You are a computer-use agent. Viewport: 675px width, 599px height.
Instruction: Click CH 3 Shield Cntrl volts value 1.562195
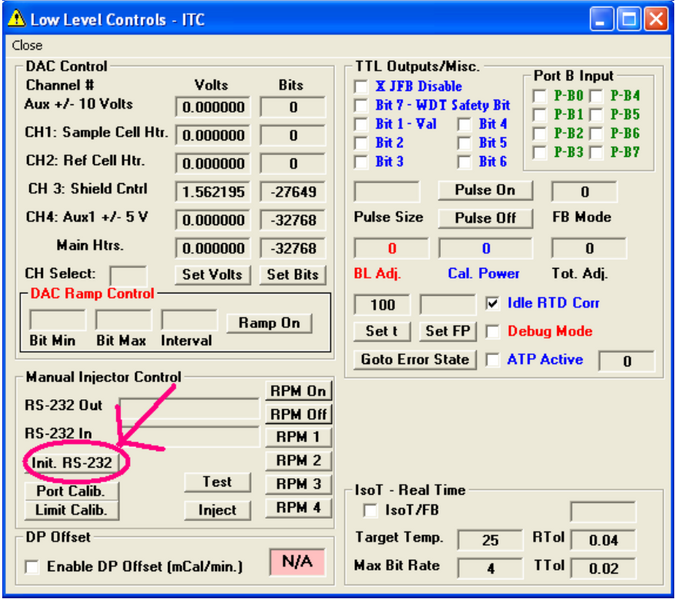[x=213, y=192]
